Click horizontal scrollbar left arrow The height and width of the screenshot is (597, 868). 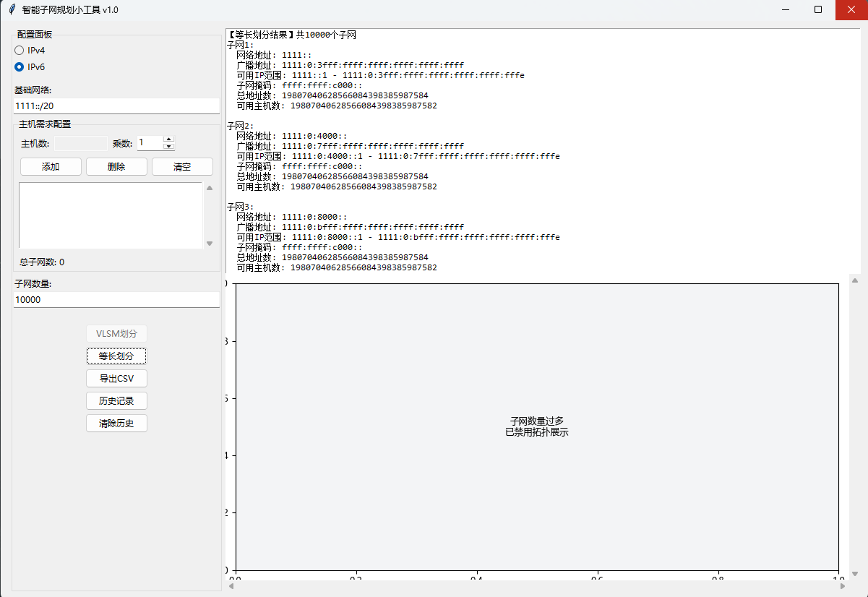(x=231, y=587)
